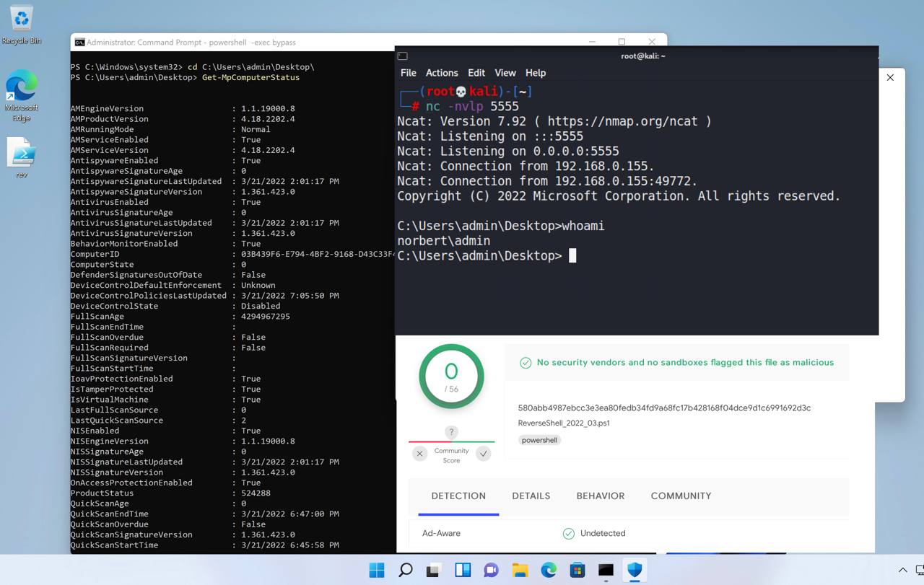Image resolution: width=924 pixels, height=585 pixels.
Task: Launch Microsoft Store from the taskbar
Action: tap(577, 570)
